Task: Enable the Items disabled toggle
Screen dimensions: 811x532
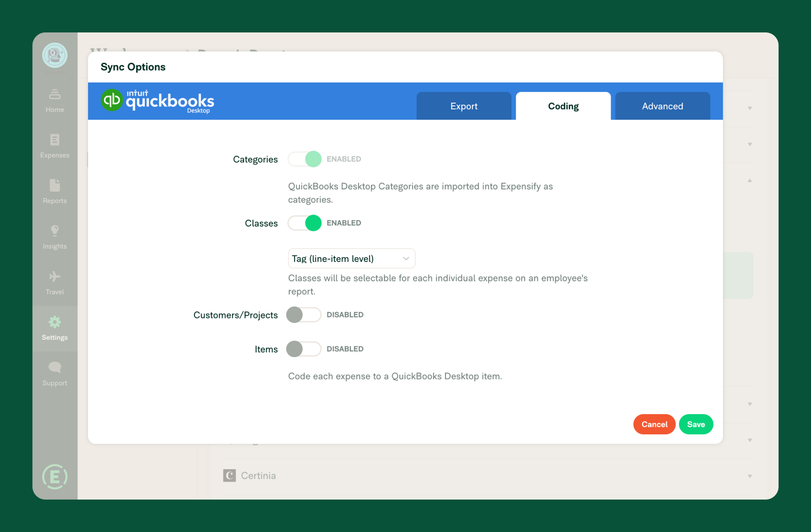Action: point(304,348)
